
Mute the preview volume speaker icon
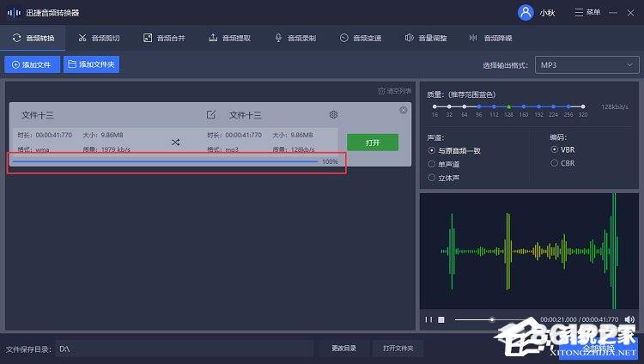tap(629, 319)
